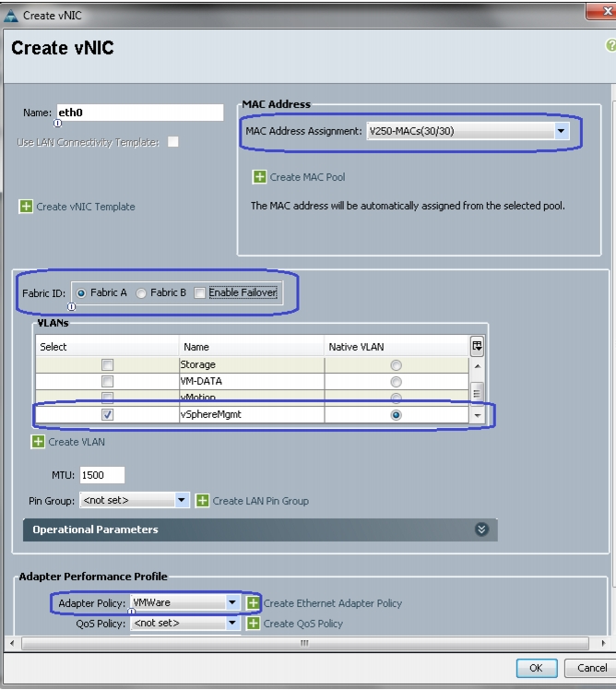Click the green plus beside Create vNIC Template
616x690 pixels.
pos(26,206)
